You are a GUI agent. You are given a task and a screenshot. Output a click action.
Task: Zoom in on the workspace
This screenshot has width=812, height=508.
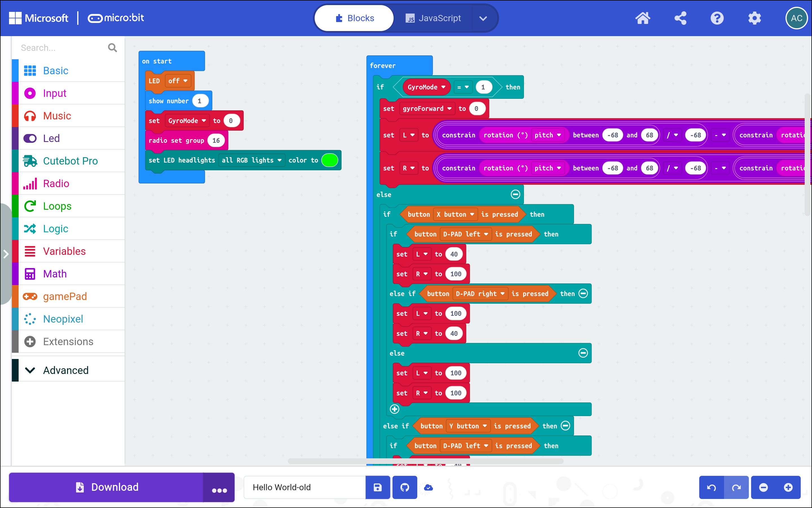[x=788, y=487]
